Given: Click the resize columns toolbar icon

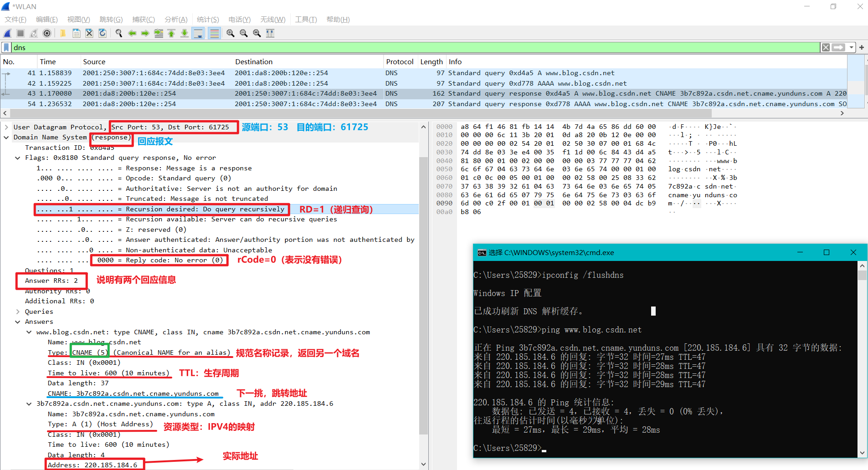Looking at the screenshot, I should 270,33.
